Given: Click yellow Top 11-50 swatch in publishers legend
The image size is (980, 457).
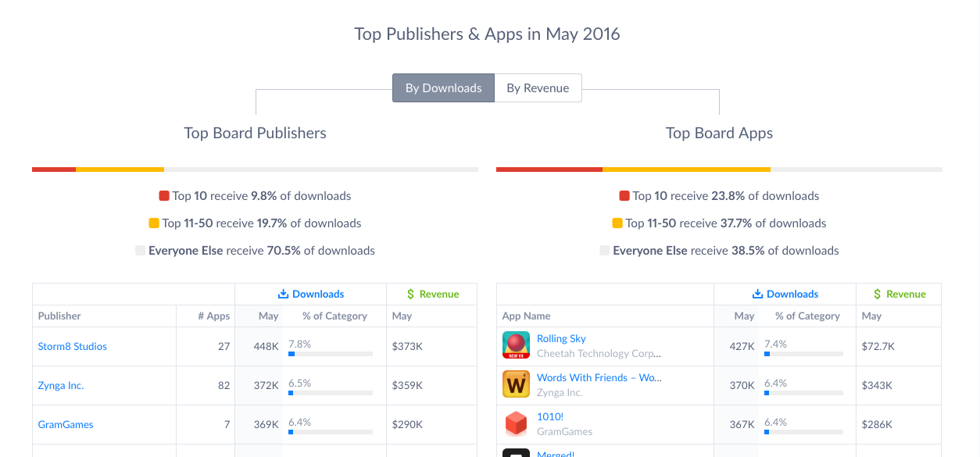Looking at the screenshot, I should 154,223.
